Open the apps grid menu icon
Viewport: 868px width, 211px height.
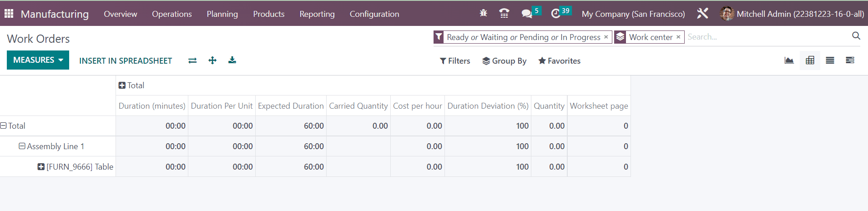pos(9,14)
